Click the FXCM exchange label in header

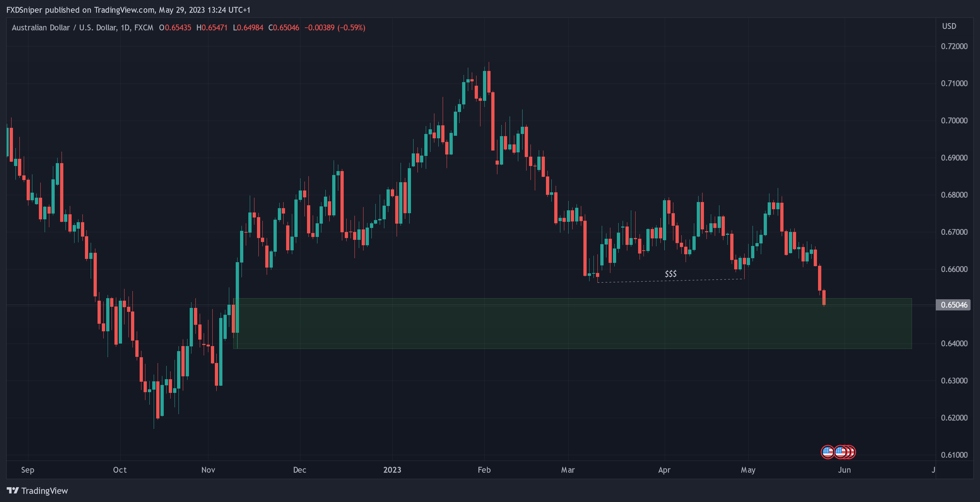[144, 28]
